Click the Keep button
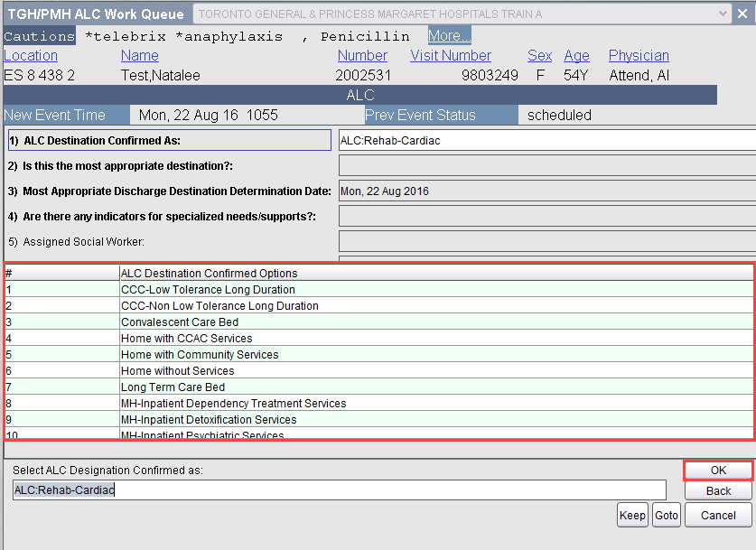The width and height of the screenshot is (756, 550). coord(632,516)
